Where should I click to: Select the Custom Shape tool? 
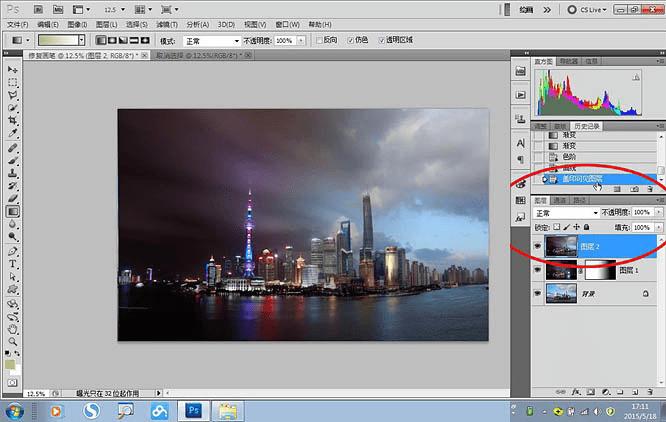pyautogui.click(x=13, y=290)
